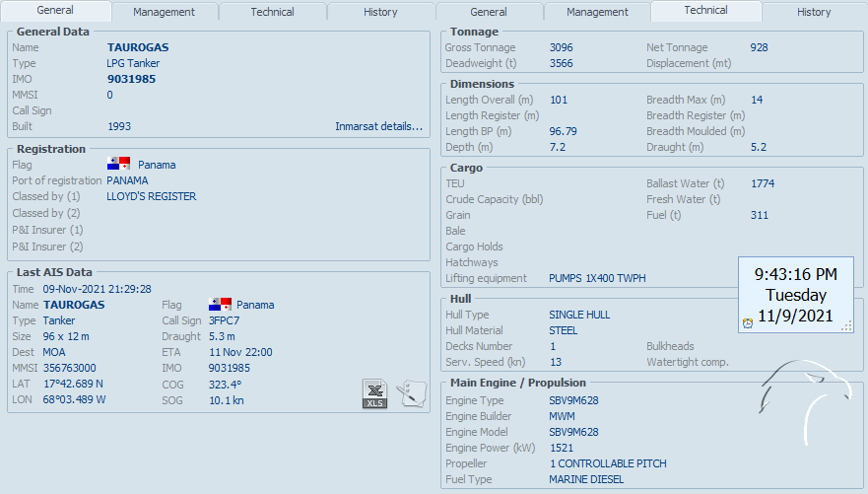Click the COG value 323.4°
The image size is (868, 494).
(x=226, y=385)
